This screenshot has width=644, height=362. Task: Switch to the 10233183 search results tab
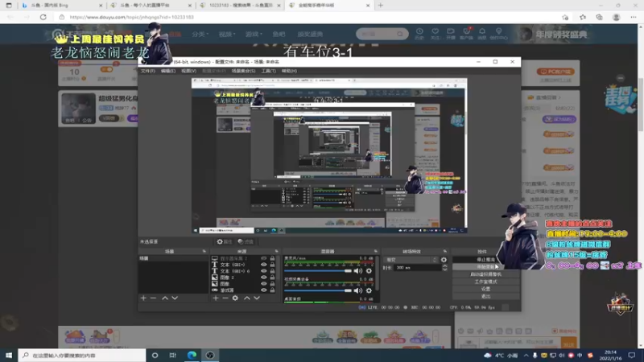coord(241,6)
